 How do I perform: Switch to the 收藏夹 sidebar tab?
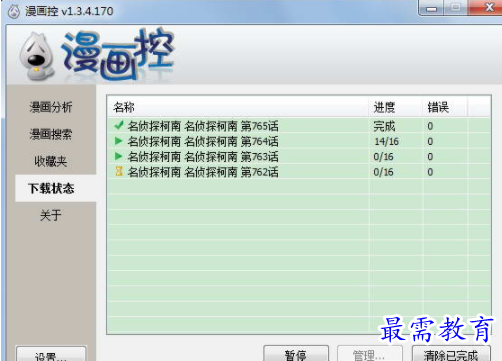coord(51,161)
